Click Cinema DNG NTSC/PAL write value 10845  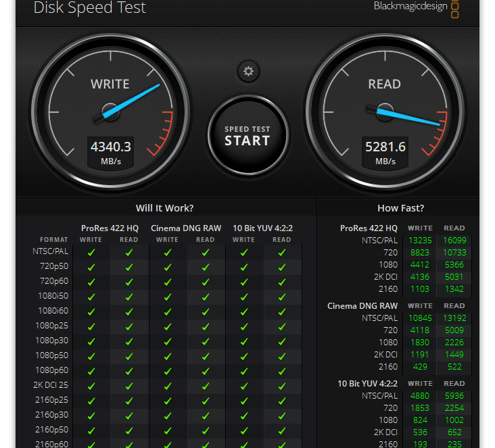click(x=420, y=318)
